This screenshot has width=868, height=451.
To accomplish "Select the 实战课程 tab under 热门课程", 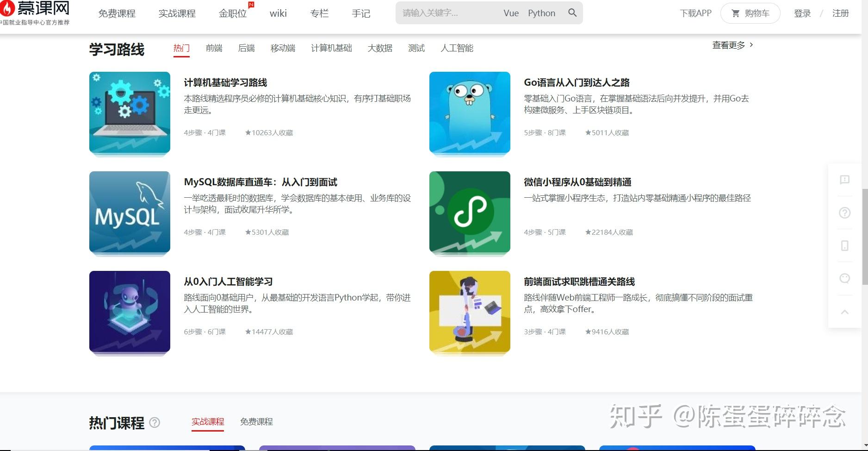I will pyautogui.click(x=208, y=422).
